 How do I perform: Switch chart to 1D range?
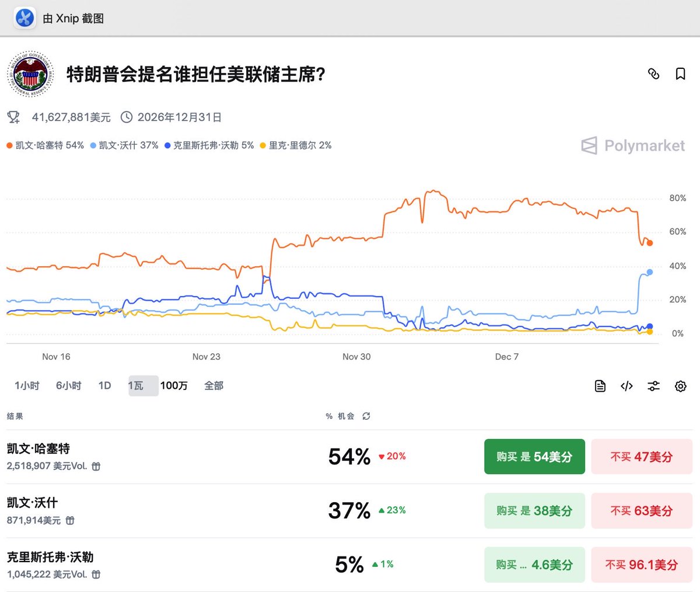pyautogui.click(x=104, y=386)
